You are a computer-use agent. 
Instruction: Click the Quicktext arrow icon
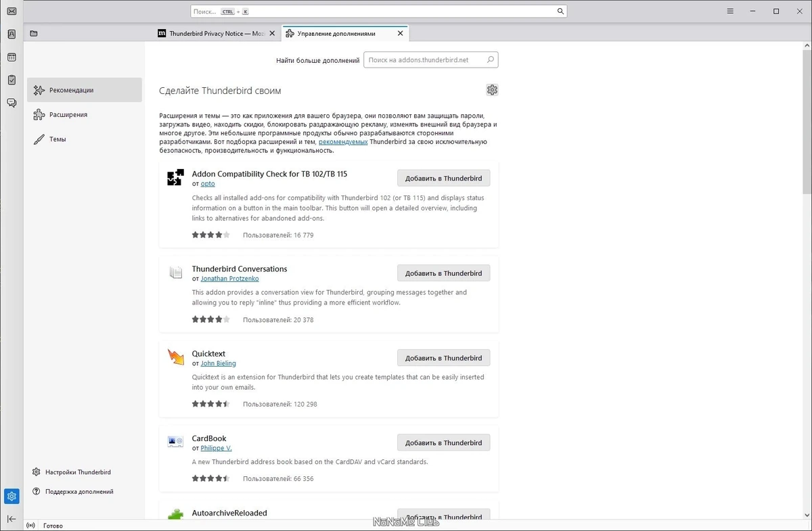tap(175, 357)
